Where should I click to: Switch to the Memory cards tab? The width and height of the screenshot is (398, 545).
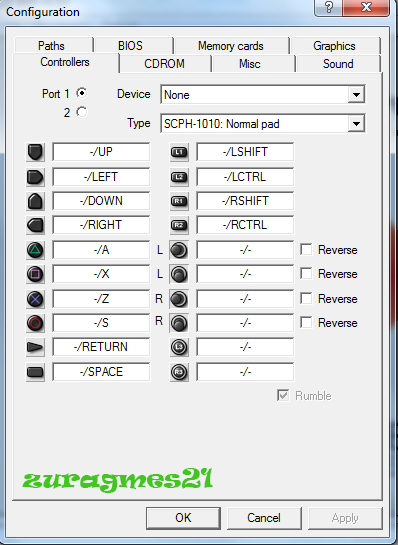point(232,46)
